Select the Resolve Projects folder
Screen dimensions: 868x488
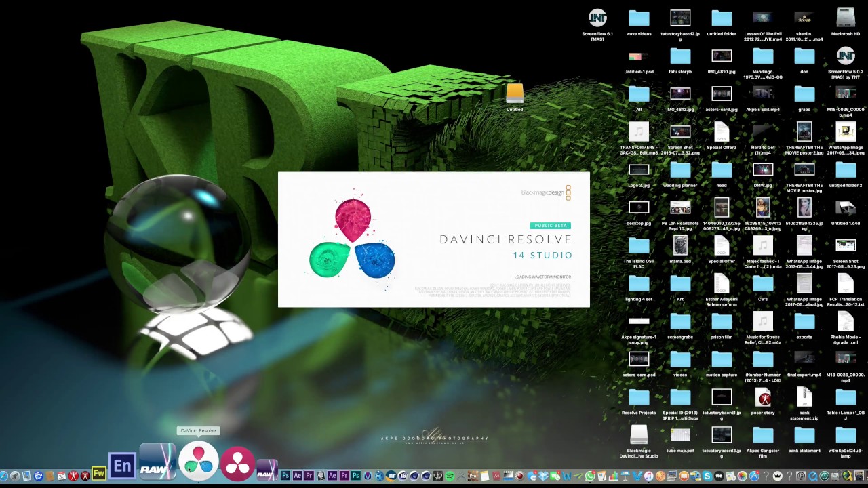[639, 402]
